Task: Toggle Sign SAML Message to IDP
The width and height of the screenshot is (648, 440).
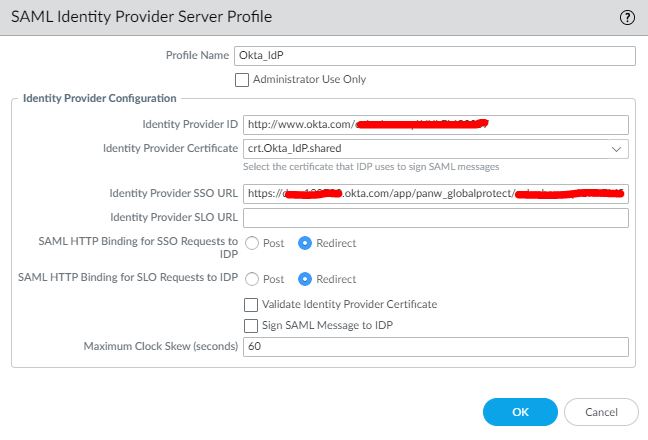Action: pyautogui.click(x=251, y=325)
